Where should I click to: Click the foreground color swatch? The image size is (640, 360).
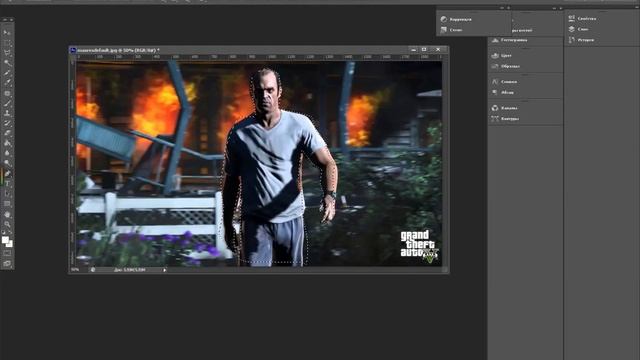5,240
